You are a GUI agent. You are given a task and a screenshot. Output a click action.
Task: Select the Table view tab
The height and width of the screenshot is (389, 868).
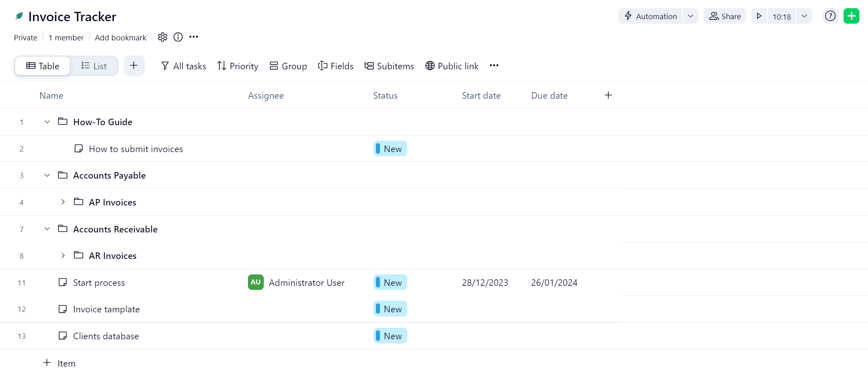43,66
